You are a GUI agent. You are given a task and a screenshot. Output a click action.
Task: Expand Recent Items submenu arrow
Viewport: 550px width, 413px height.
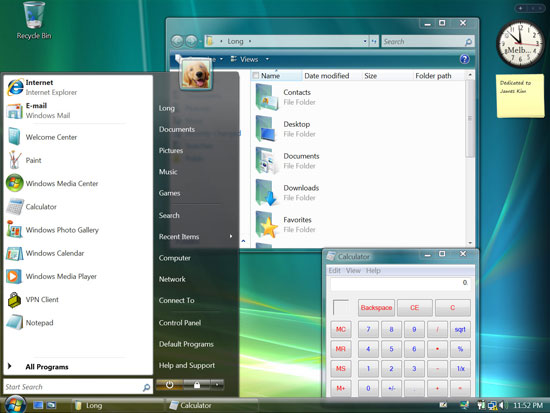(x=231, y=237)
